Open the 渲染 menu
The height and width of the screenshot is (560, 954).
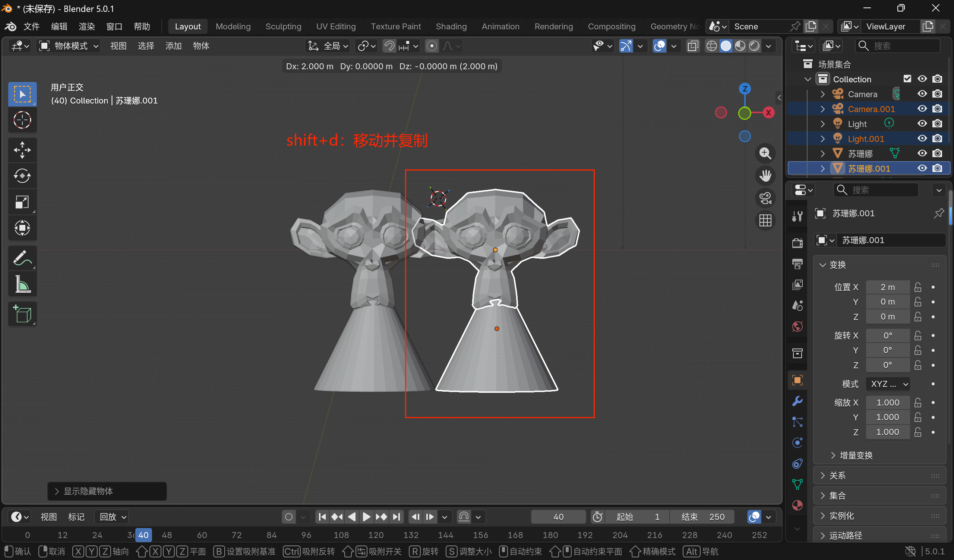(87, 26)
